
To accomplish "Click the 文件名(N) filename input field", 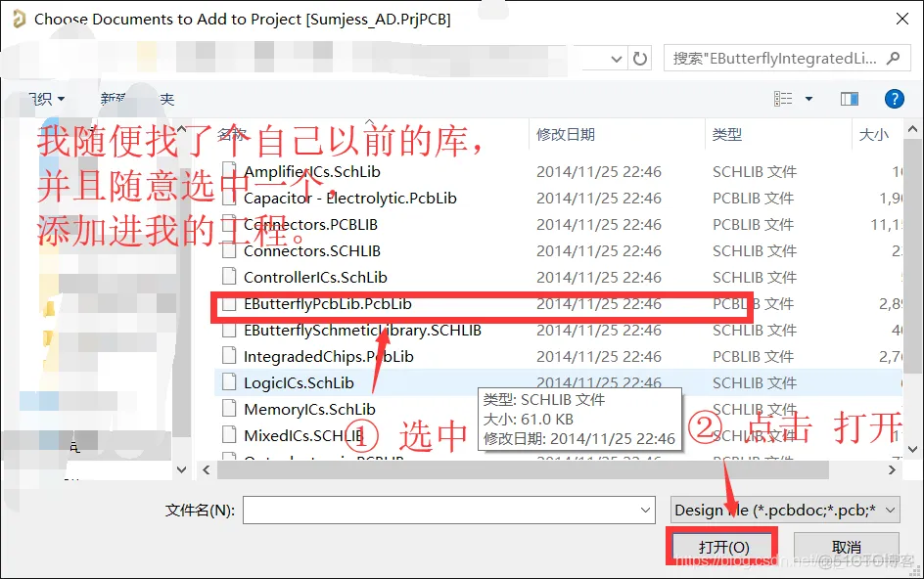I will coord(449,511).
